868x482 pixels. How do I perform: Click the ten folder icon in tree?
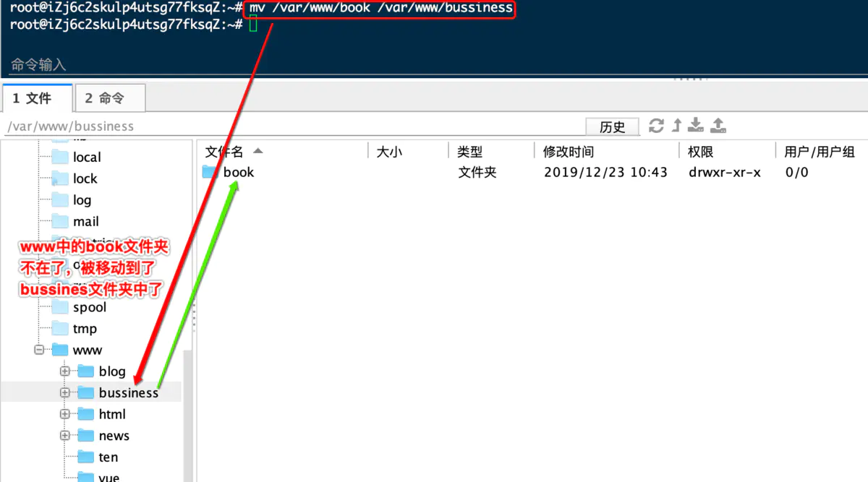pyautogui.click(x=86, y=457)
